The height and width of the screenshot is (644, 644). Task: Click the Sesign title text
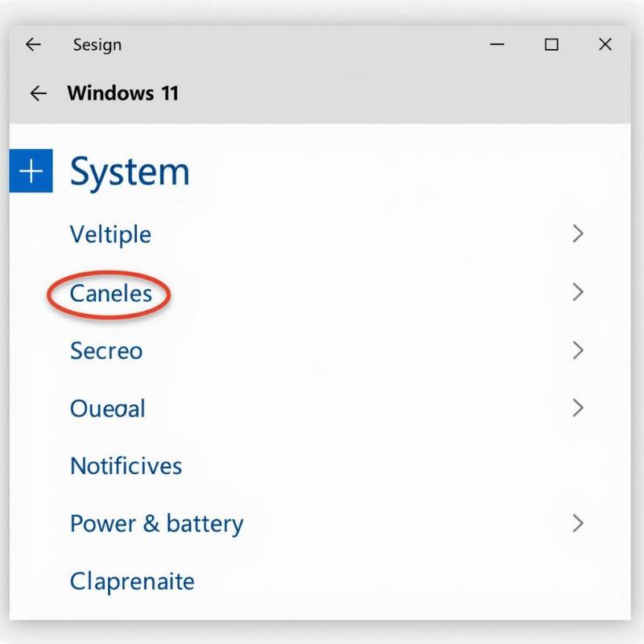tap(98, 45)
